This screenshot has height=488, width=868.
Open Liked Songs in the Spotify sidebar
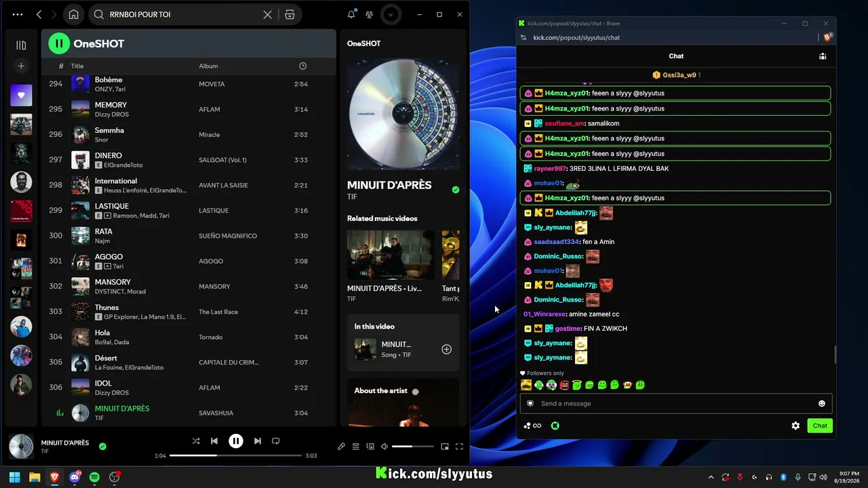click(x=21, y=96)
